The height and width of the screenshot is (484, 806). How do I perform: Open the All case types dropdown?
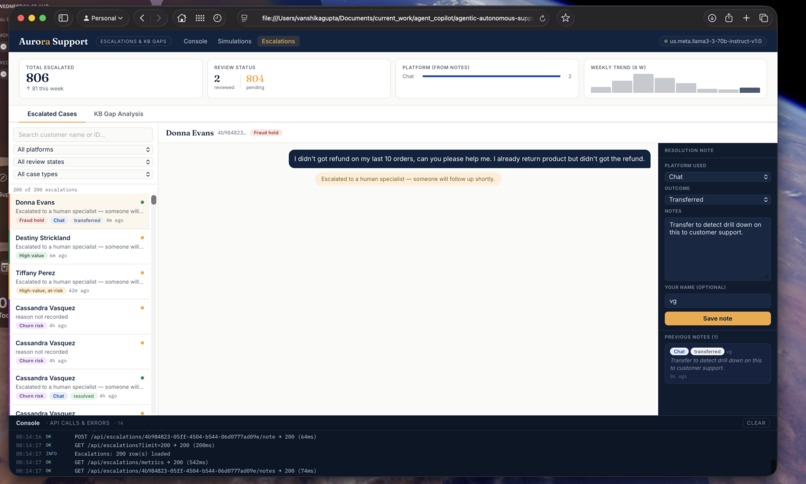pyautogui.click(x=83, y=174)
